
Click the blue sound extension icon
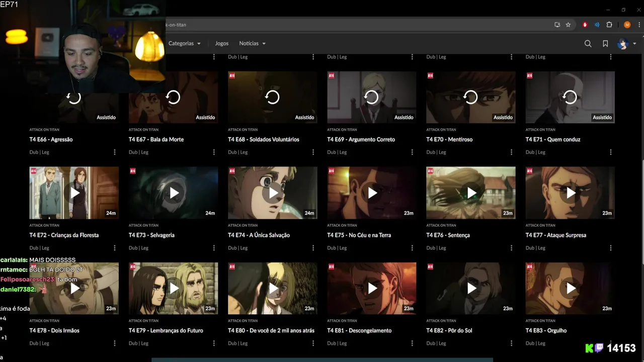(597, 25)
